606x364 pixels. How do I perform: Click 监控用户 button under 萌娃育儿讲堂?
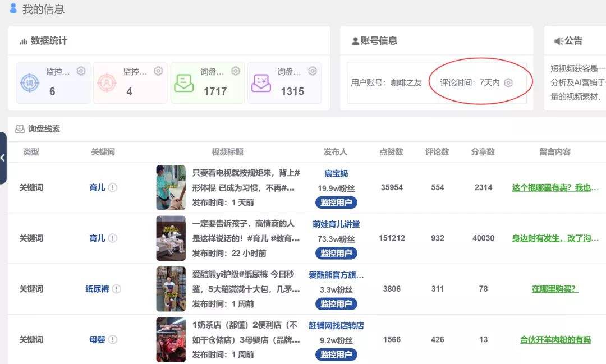pos(336,253)
